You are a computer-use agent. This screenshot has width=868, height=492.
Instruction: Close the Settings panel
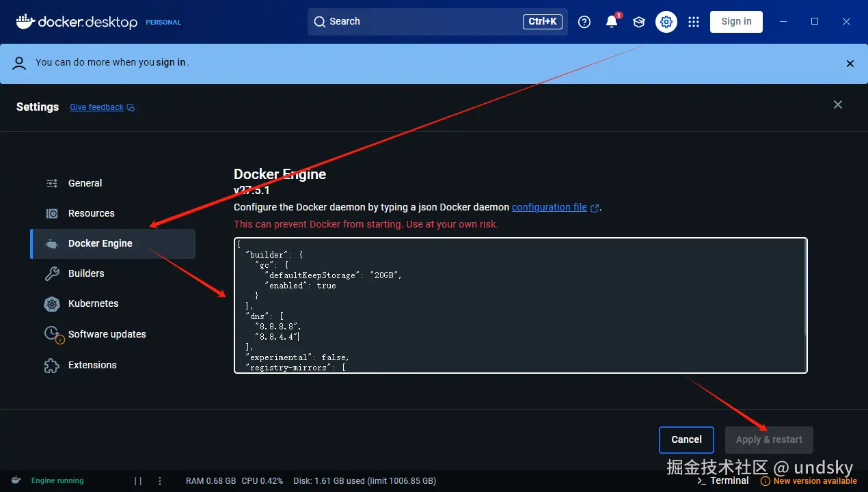(x=838, y=105)
